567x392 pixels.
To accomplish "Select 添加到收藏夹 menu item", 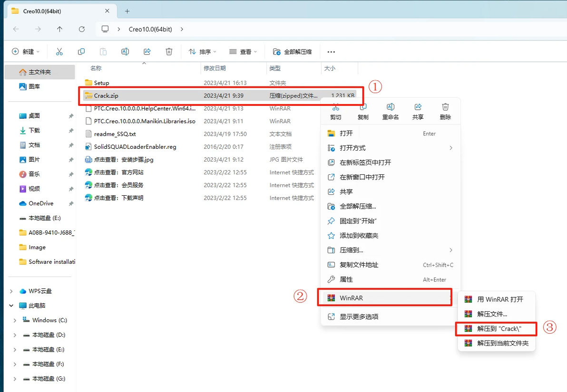I will tap(391, 236).
